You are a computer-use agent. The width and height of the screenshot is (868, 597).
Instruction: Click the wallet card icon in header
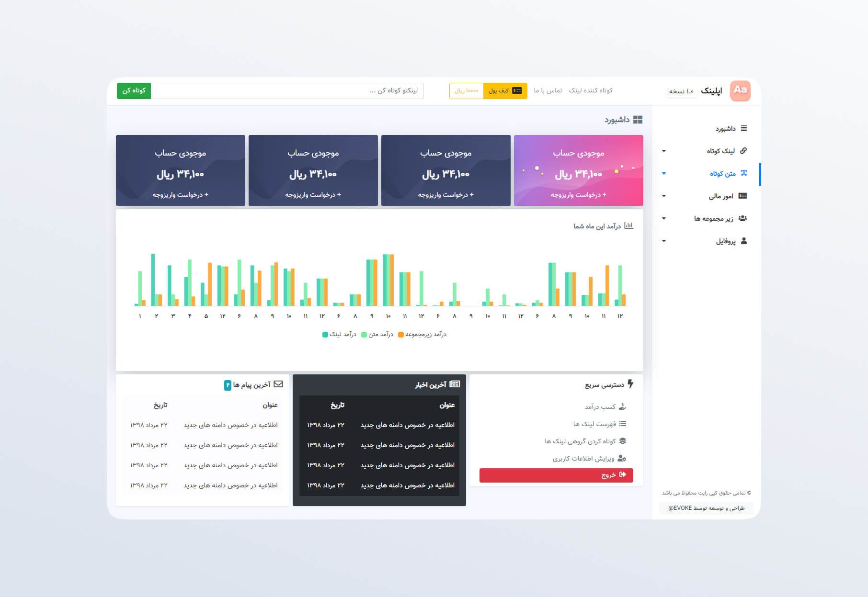coord(517,90)
